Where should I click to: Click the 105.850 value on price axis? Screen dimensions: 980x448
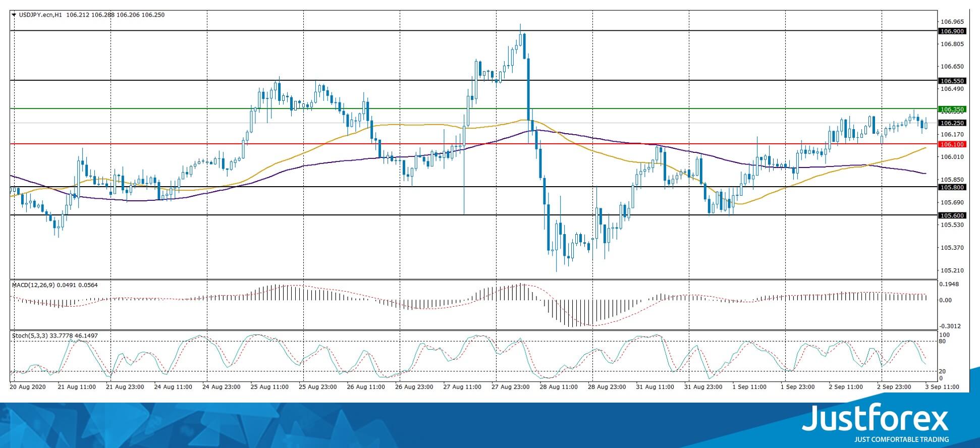pyautogui.click(x=952, y=180)
